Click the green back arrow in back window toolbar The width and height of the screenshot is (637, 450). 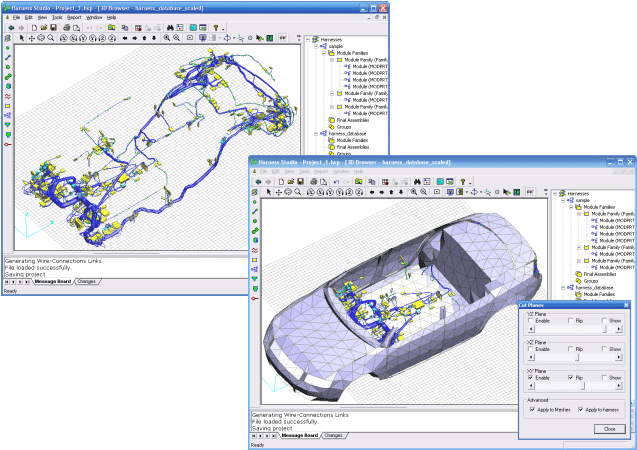11,28
